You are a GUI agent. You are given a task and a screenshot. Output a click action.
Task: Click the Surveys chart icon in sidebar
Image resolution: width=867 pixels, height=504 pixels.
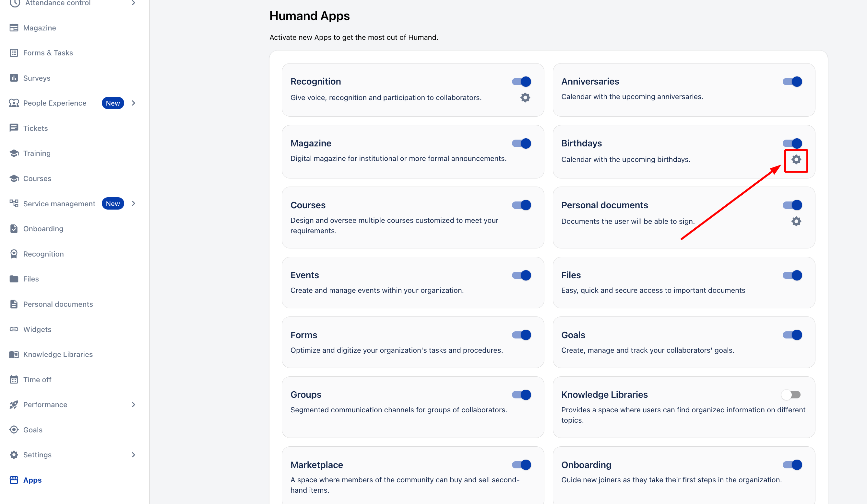tap(14, 78)
